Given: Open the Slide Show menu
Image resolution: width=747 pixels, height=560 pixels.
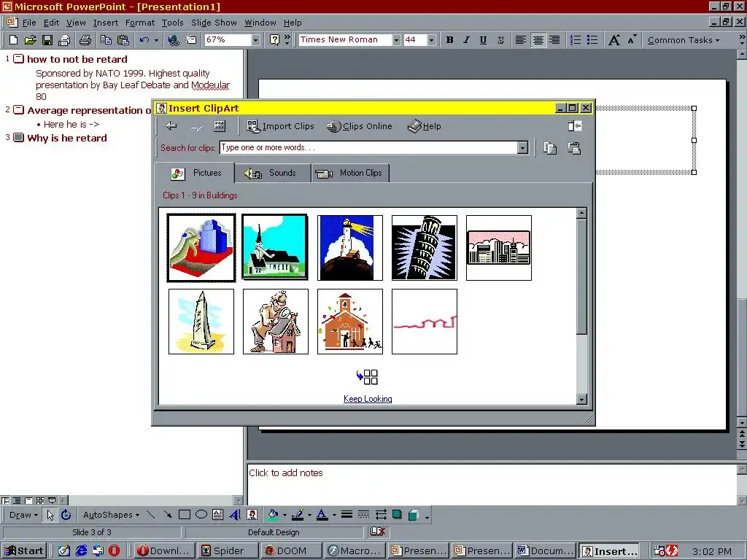Looking at the screenshot, I should pos(214,23).
